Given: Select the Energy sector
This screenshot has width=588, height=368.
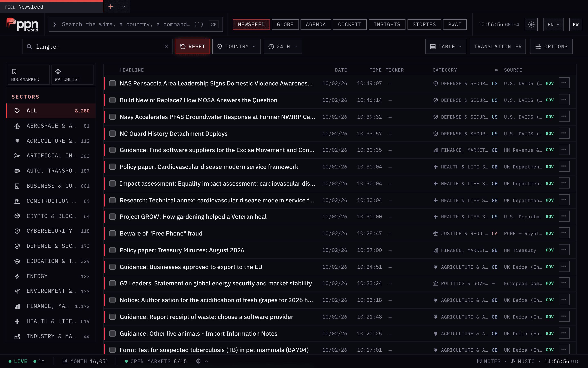Looking at the screenshot, I should 51,276.
